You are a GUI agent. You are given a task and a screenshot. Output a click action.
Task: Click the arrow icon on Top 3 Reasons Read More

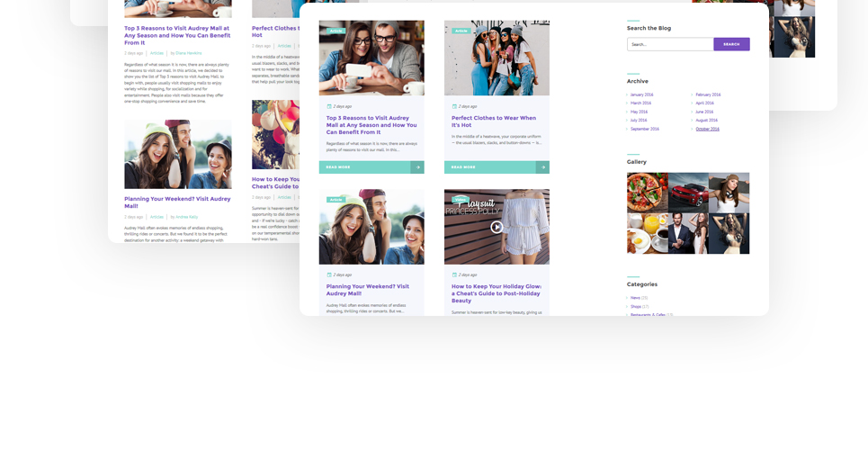click(x=417, y=166)
